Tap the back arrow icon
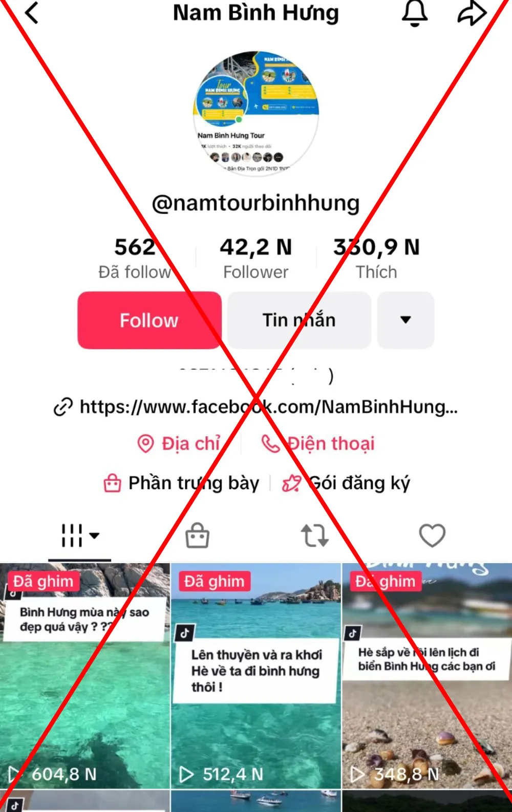 [32, 13]
